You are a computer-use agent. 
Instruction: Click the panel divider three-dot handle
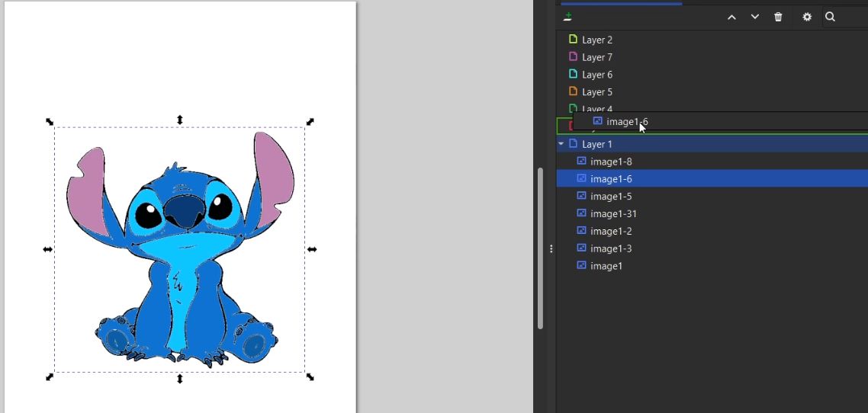tap(551, 249)
